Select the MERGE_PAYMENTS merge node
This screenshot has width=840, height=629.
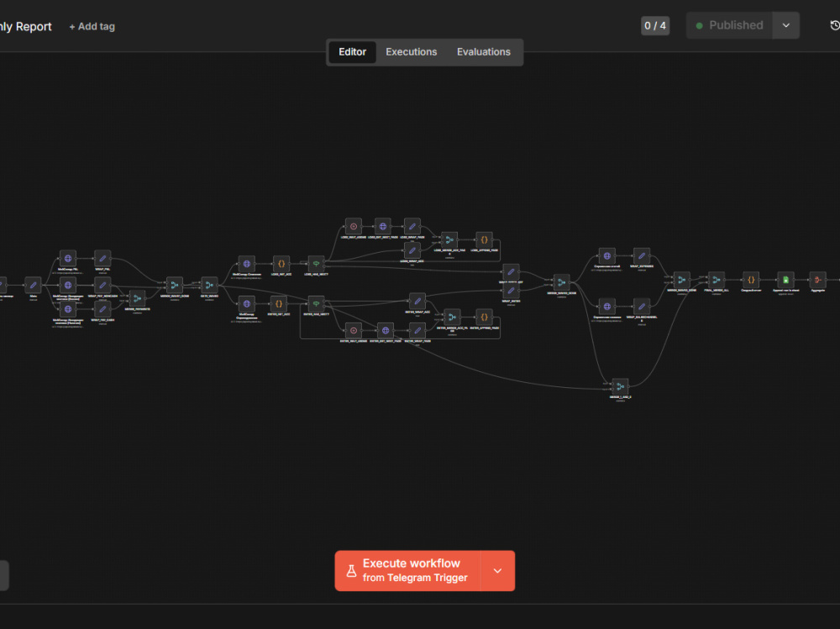[137, 298]
